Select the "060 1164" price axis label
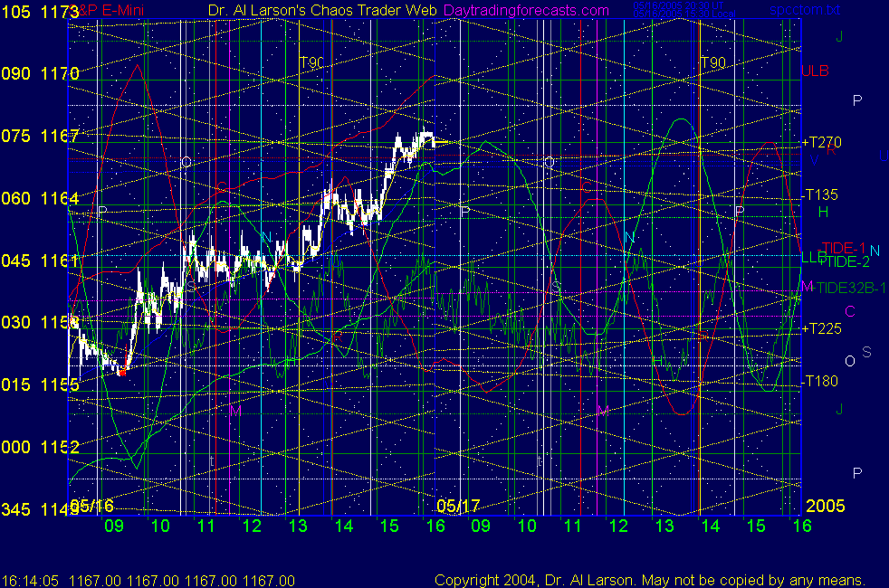This screenshot has height=588, width=889. coord(40,198)
